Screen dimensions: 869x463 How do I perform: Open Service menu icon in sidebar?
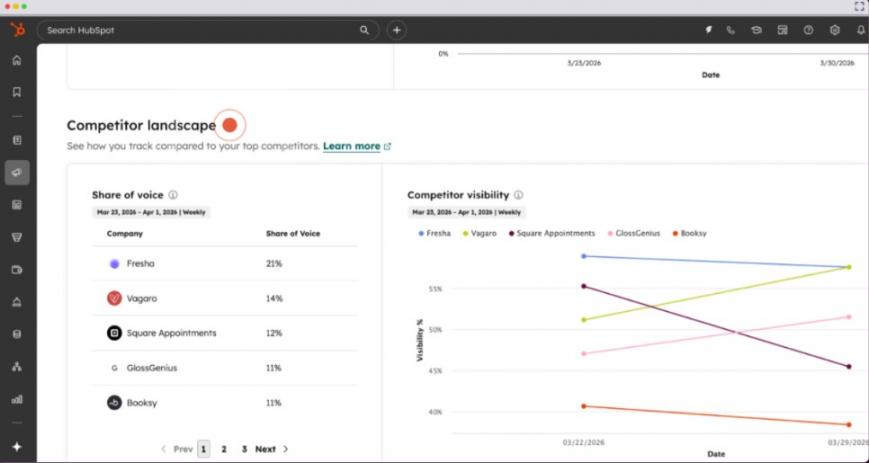pyautogui.click(x=17, y=302)
